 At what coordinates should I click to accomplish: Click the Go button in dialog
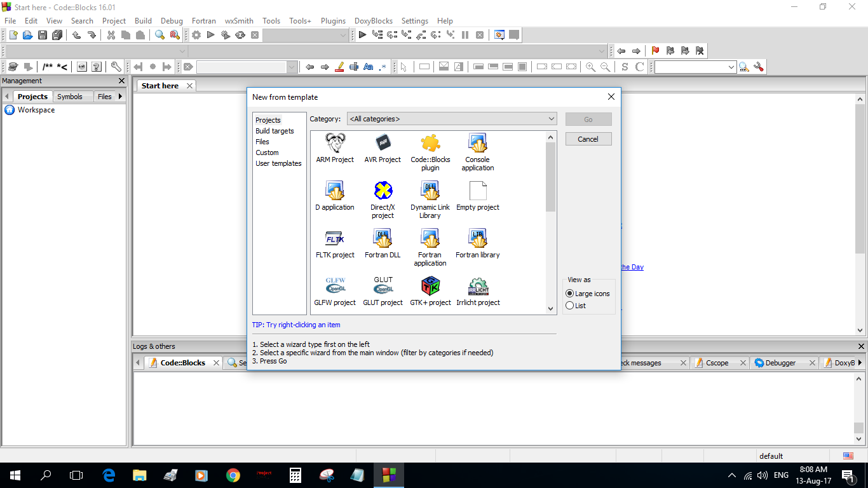(588, 119)
